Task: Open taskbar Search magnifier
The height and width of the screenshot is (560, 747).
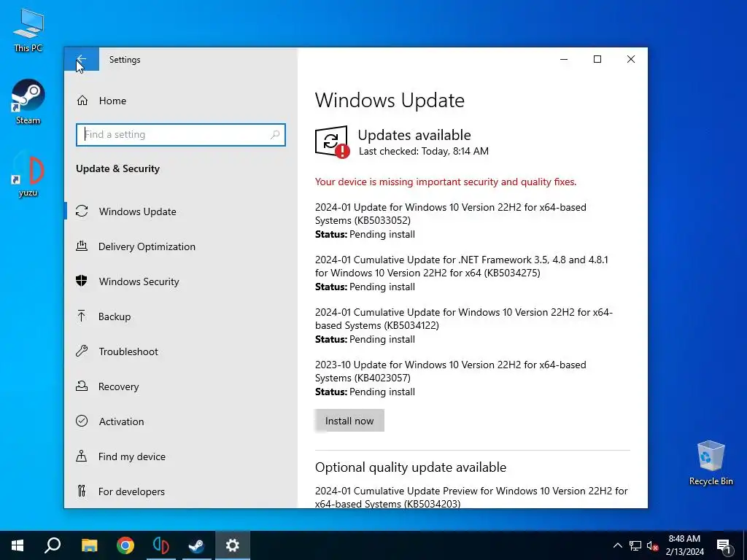Action: coord(53,545)
